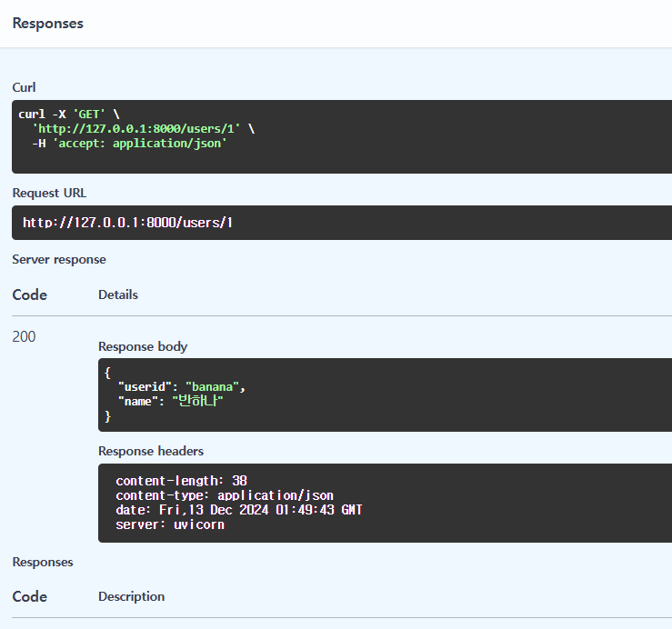Click the -H 'accept: application/json' line
The image size is (672, 629).
pyautogui.click(x=129, y=144)
